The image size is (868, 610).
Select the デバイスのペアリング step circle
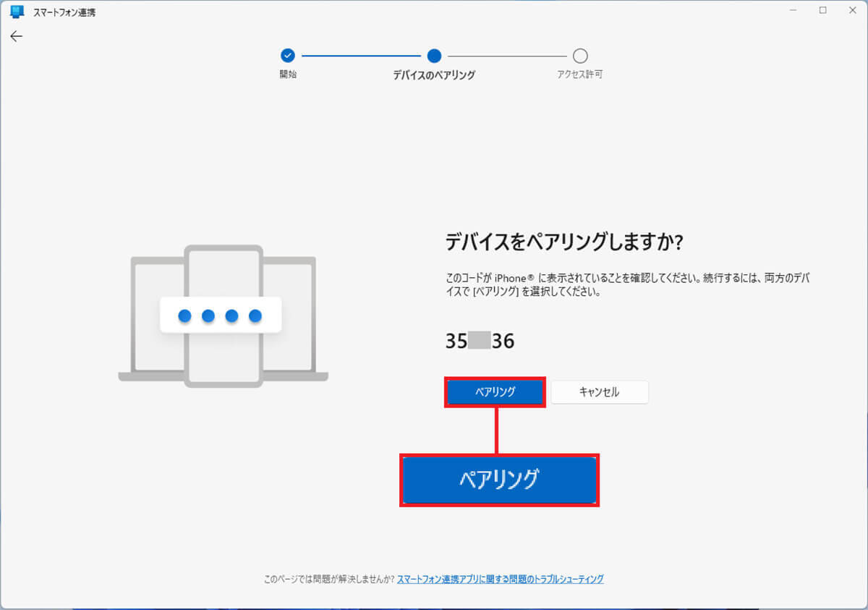point(434,56)
